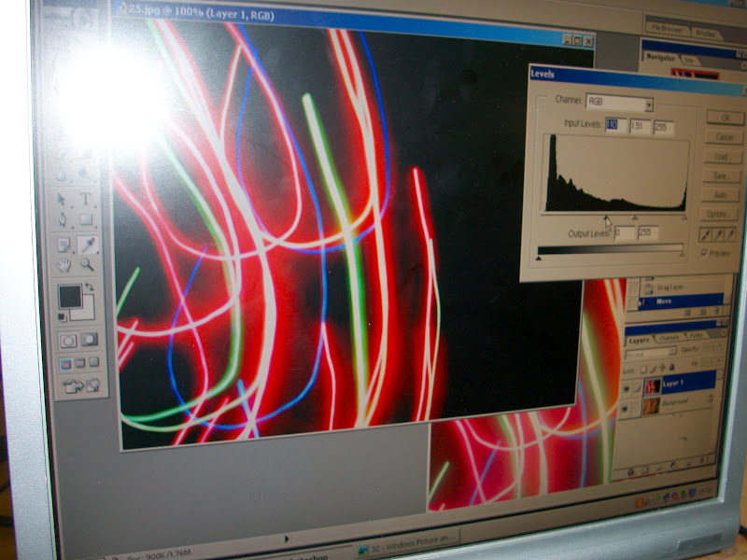Select the Hand tool
Image resolution: width=747 pixels, height=560 pixels.
tap(63, 265)
